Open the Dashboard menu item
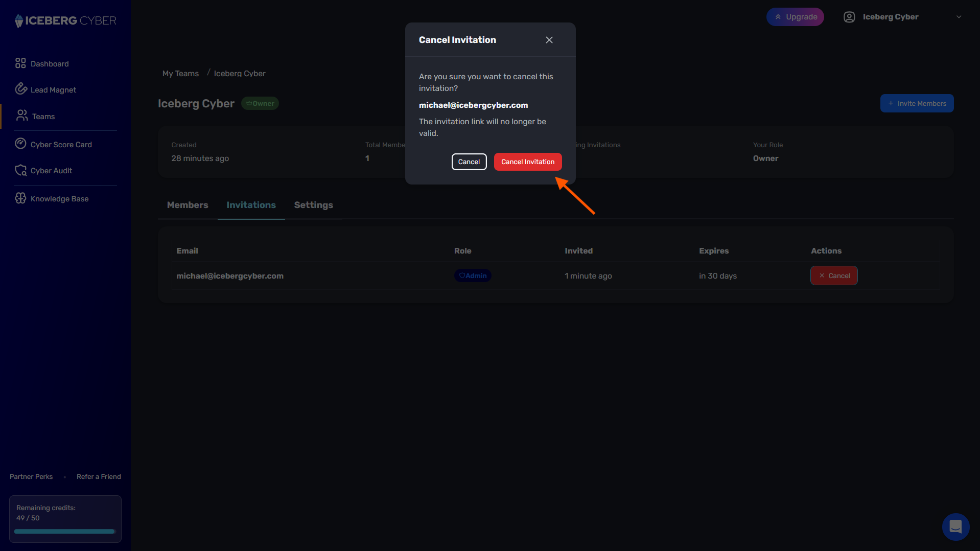 50,63
